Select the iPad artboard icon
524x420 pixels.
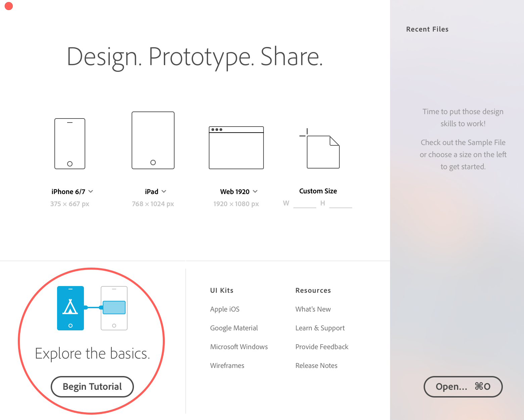click(153, 140)
